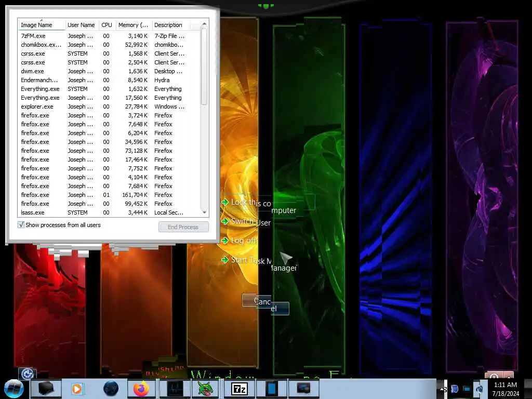Click the End Process button

[183, 227]
